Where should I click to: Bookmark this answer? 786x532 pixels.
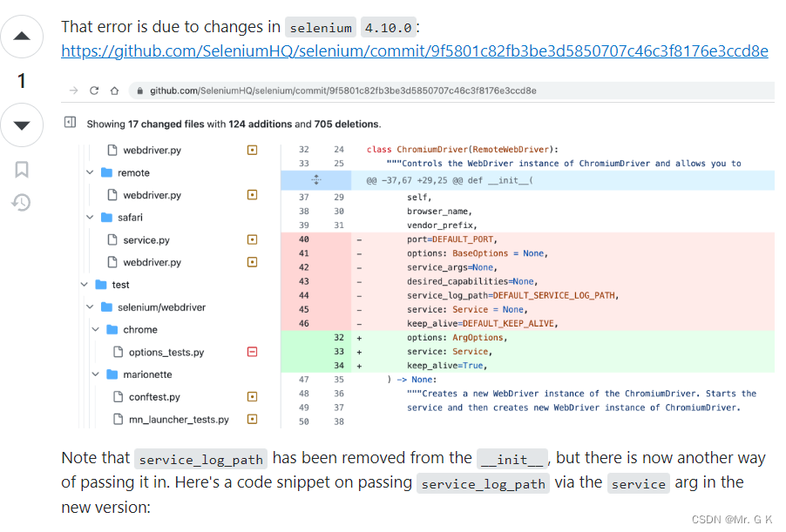point(22,169)
